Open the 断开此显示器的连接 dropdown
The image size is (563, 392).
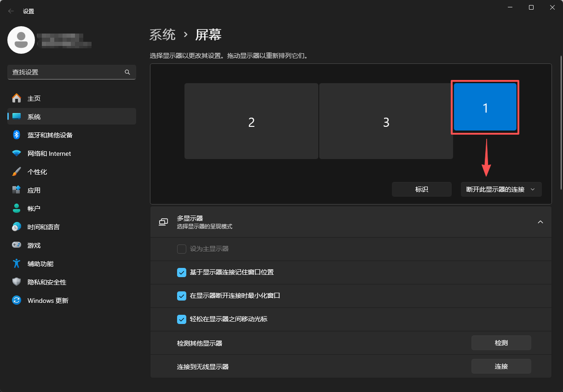pos(501,189)
